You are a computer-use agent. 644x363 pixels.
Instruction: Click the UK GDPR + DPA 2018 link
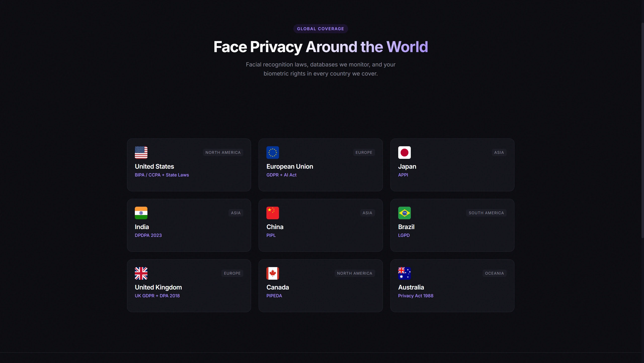(x=157, y=296)
